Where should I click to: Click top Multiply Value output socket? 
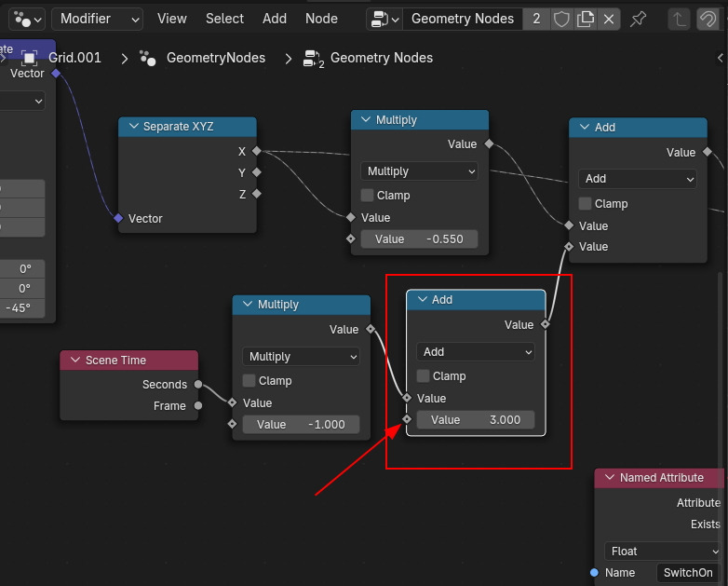[489, 143]
